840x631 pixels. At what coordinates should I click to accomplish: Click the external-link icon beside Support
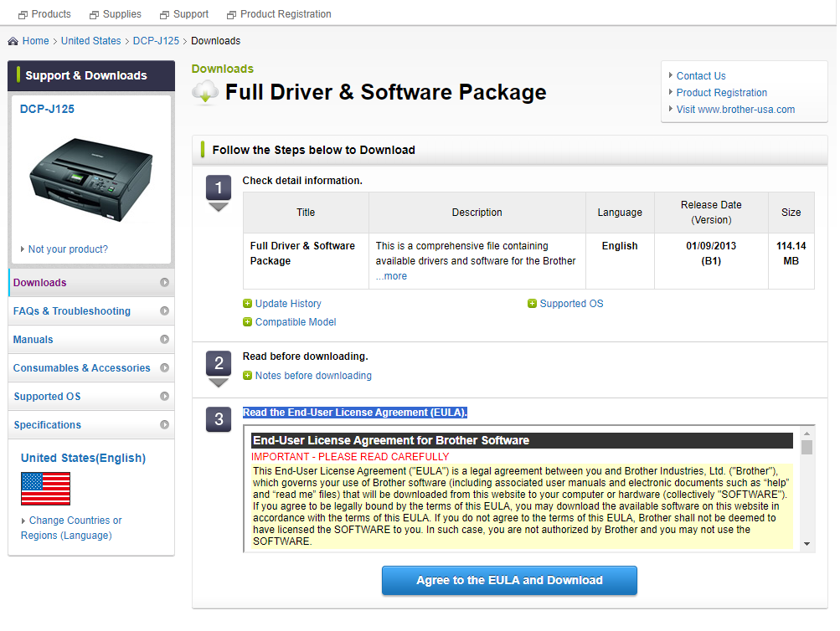point(164,15)
